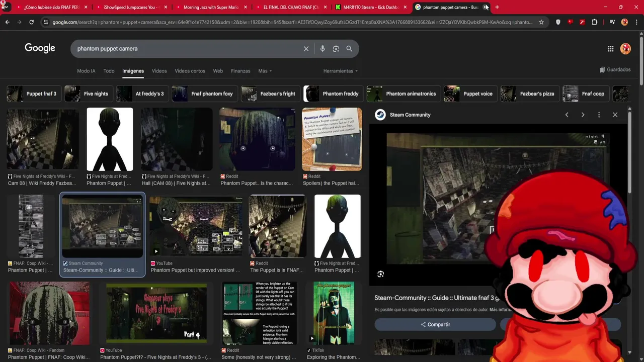Viewport: 644px width, 362px height.
Task: Select the Phantom animatronics chip
Action: pos(404,94)
